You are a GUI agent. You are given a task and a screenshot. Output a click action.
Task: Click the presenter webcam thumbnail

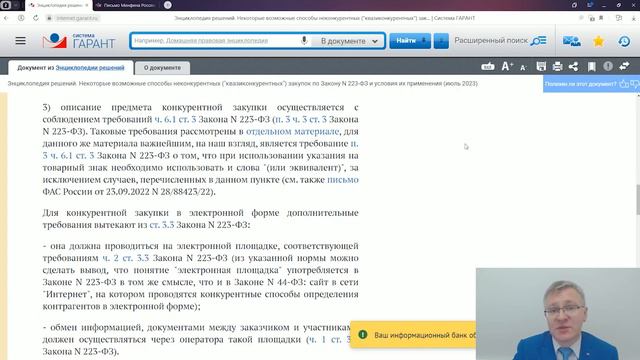click(x=558, y=314)
